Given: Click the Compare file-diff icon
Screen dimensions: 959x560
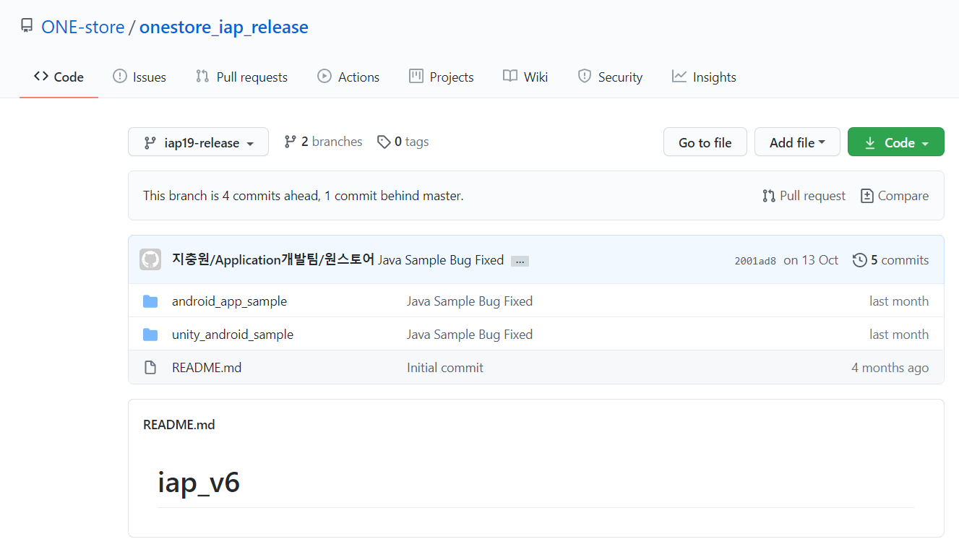Looking at the screenshot, I should pyautogui.click(x=867, y=196).
